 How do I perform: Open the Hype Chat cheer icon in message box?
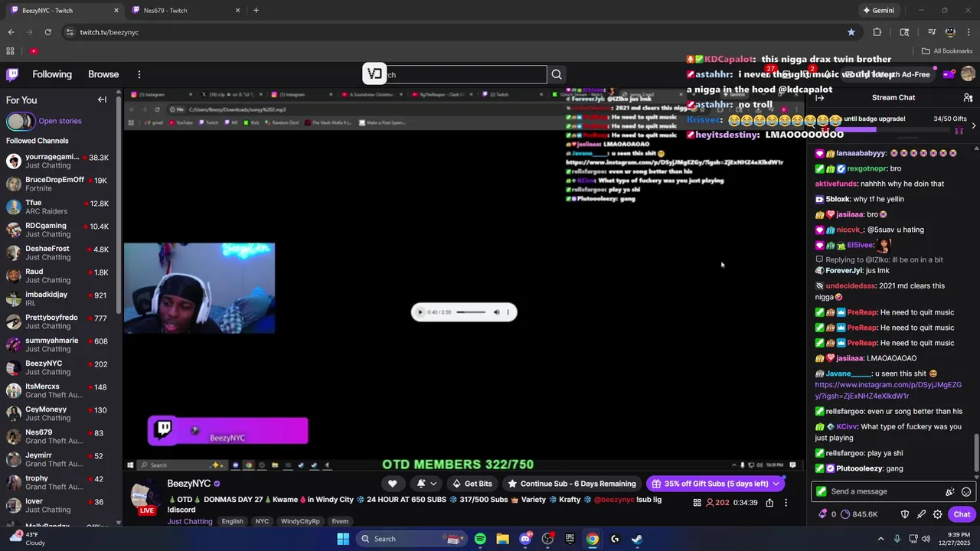[950, 491]
